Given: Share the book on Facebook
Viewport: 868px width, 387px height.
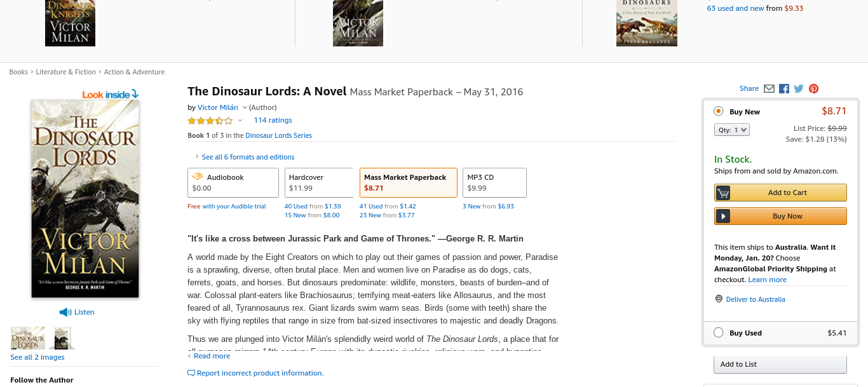Looking at the screenshot, I should [784, 89].
